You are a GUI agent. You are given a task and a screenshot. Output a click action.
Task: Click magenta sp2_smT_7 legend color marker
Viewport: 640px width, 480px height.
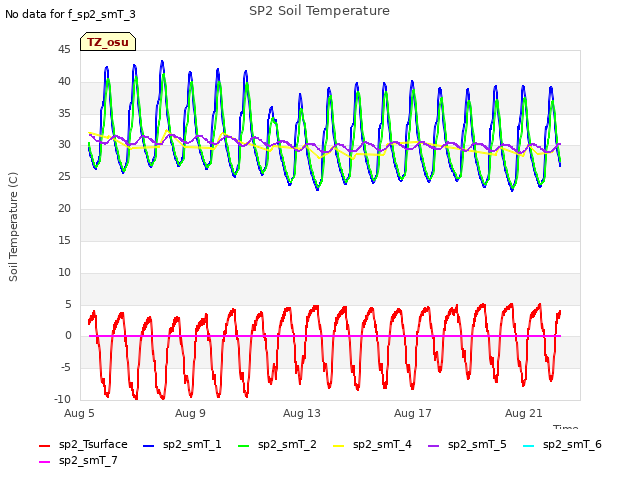(x=44, y=462)
